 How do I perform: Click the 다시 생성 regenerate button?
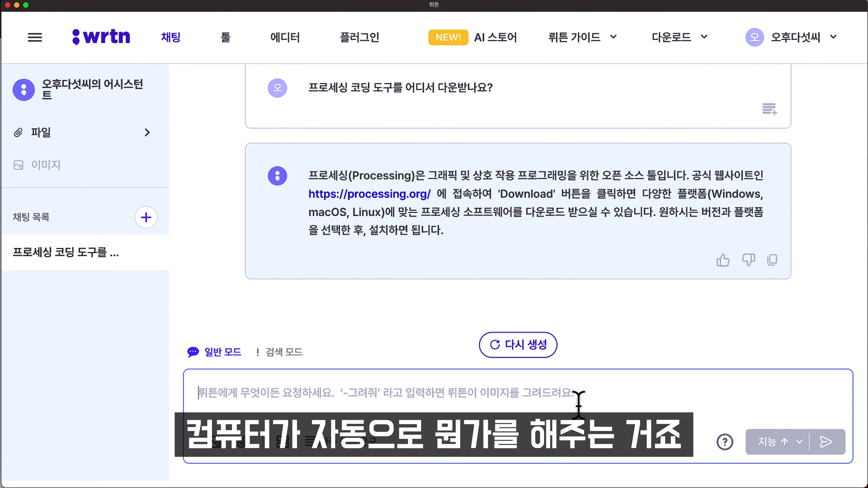pyautogui.click(x=518, y=344)
